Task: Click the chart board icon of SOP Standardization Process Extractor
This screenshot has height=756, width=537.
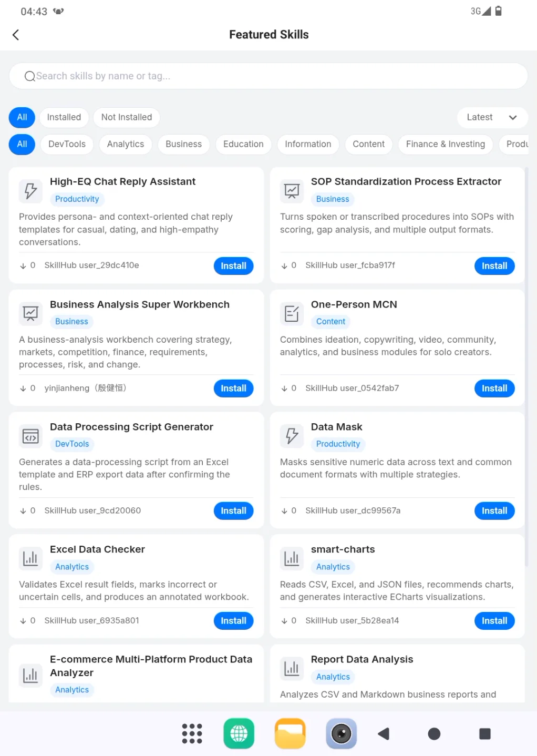Action: pos(292,190)
